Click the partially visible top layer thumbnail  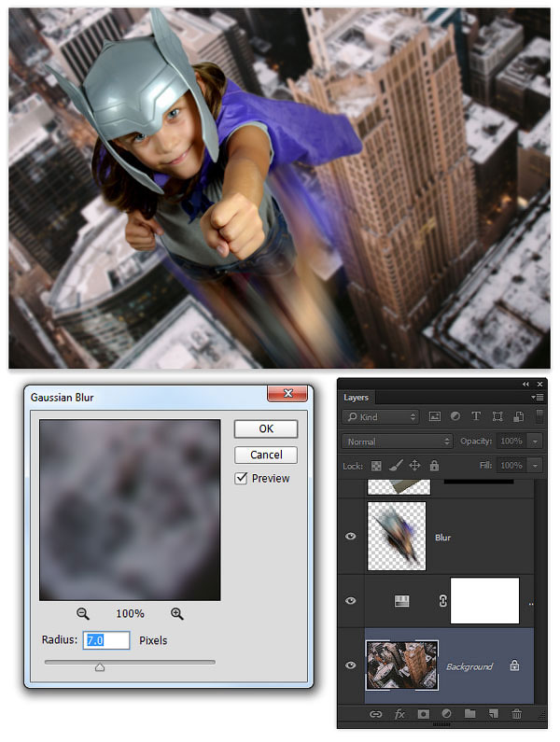(399, 487)
